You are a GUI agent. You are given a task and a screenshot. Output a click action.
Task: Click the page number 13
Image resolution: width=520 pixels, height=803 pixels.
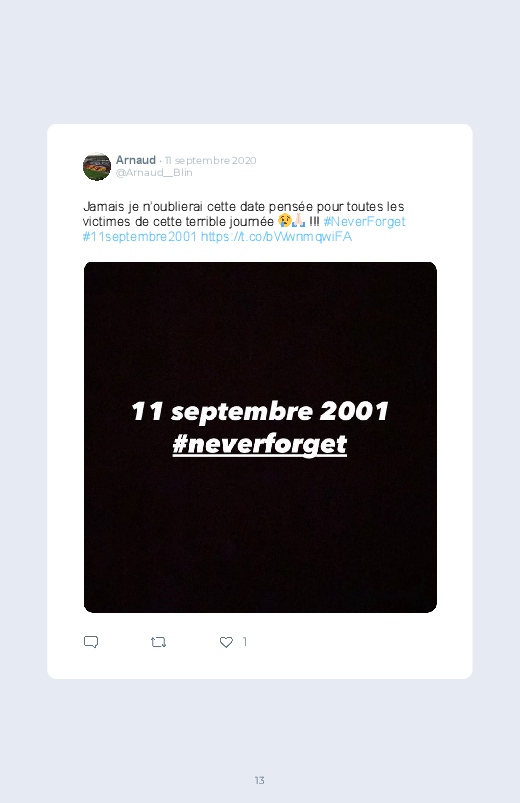pyautogui.click(x=260, y=780)
